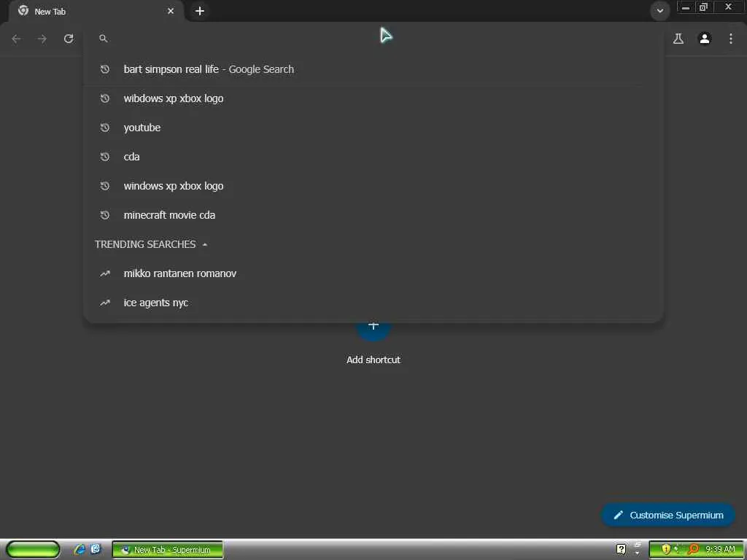The image size is (747, 560).
Task: Click the help question mark tray icon
Action: [621, 550]
